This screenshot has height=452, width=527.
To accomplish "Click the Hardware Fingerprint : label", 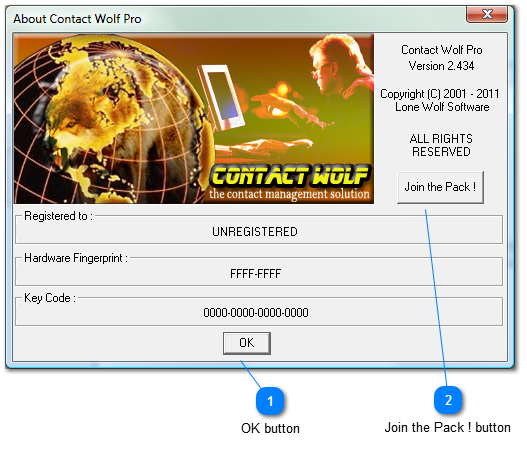I will 76,258.
